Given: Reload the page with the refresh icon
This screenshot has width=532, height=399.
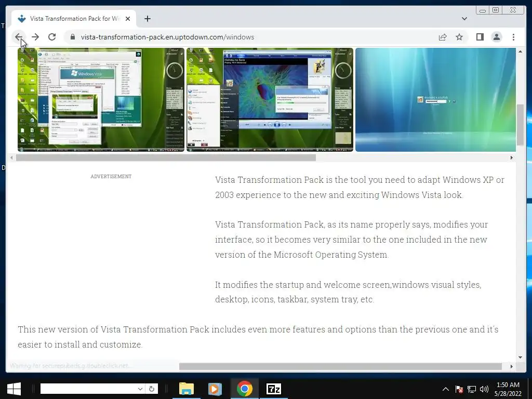Looking at the screenshot, I should tap(52, 37).
